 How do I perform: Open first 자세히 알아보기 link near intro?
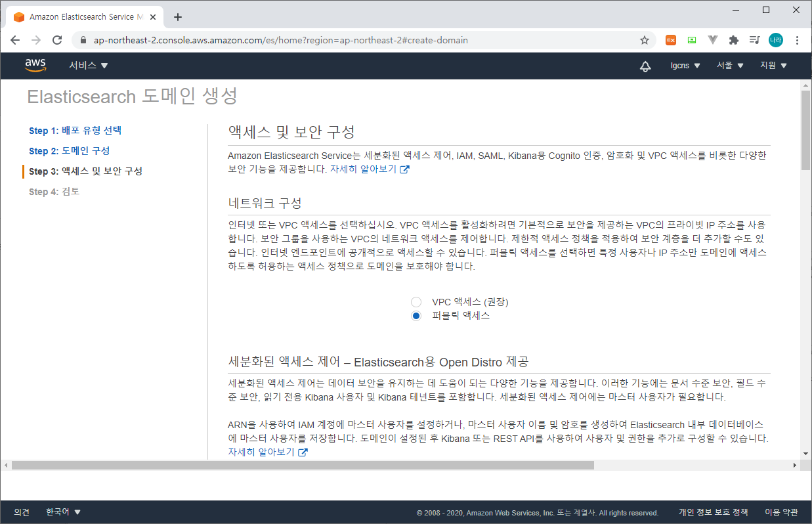coord(370,169)
